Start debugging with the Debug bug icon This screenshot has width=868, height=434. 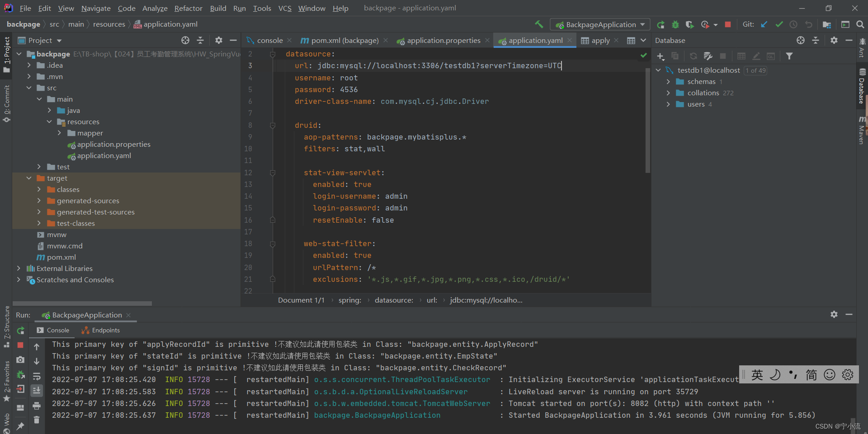pyautogui.click(x=676, y=25)
